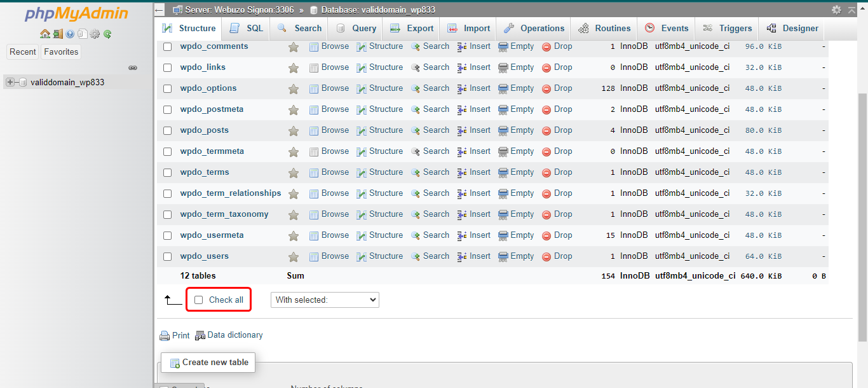Open phpMyAdmin documentation help icon

pos(70,34)
